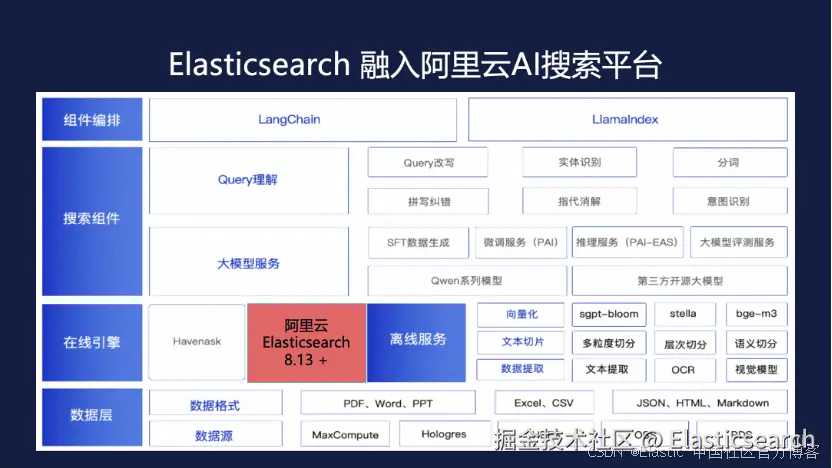Click the Query改写 box
832x468 pixels.
click(428, 162)
